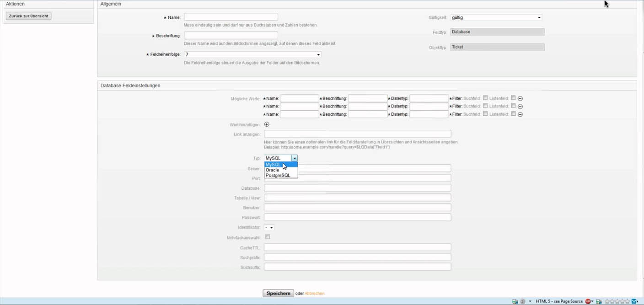The width and height of the screenshot is (644, 305).
Task: Enable the Mehrfachauswahl checkbox
Action: [268, 237]
